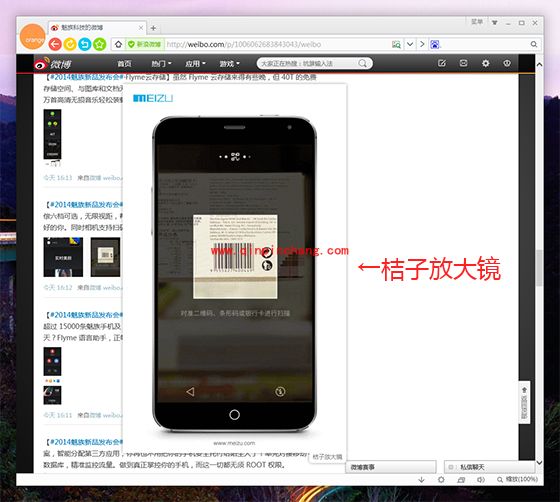Click hashtag link in the voice assistant post
This screenshot has width=560, height=502.
tap(86, 315)
